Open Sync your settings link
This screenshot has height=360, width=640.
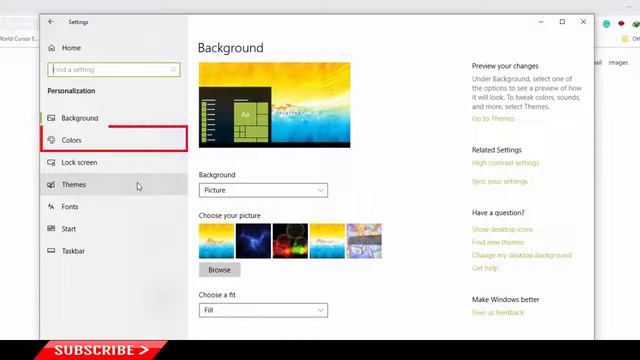(500, 181)
